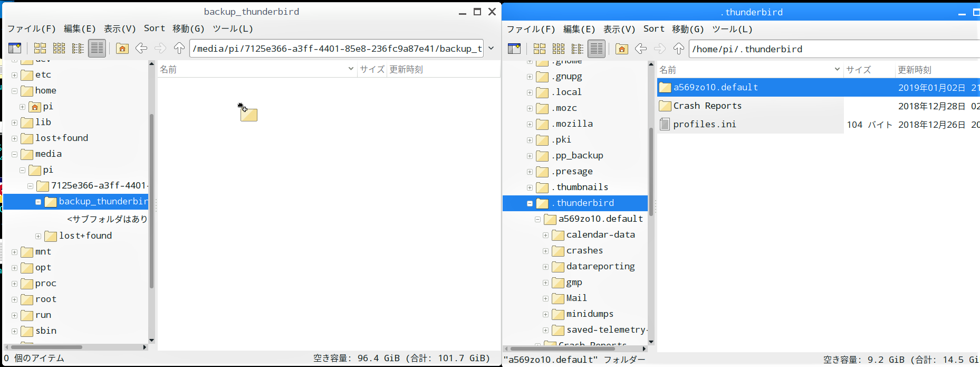Screen dimensions: 980x367
Task: Switch to thumbnail view in backup_thunderbird window
Action: [59, 49]
